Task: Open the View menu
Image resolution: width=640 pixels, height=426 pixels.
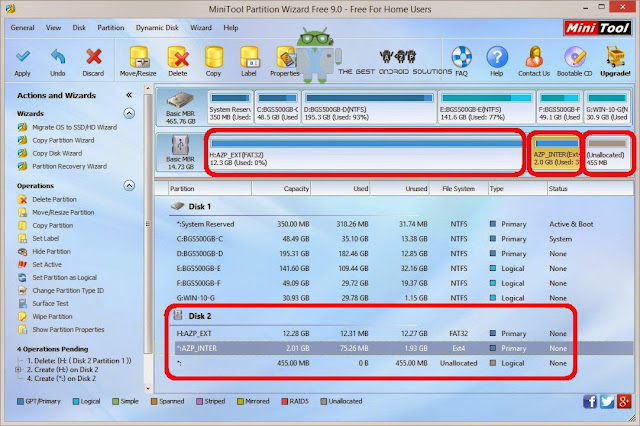Action: 53,28
